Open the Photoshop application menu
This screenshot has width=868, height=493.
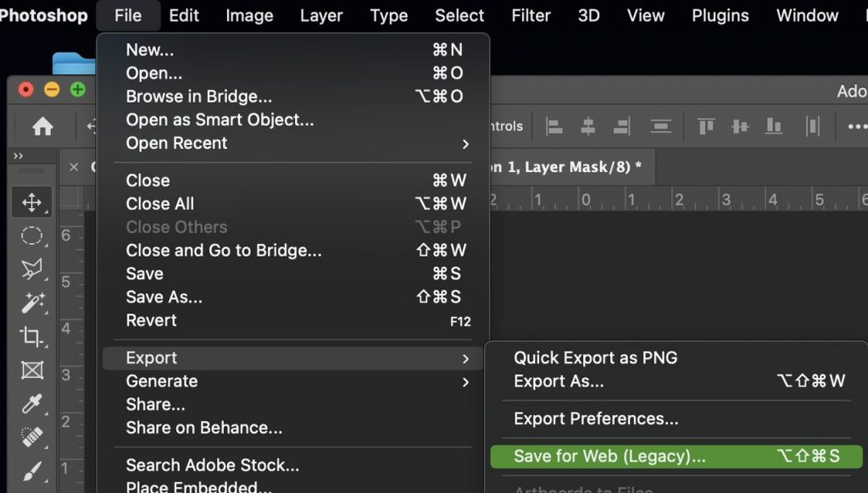tap(44, 15)
